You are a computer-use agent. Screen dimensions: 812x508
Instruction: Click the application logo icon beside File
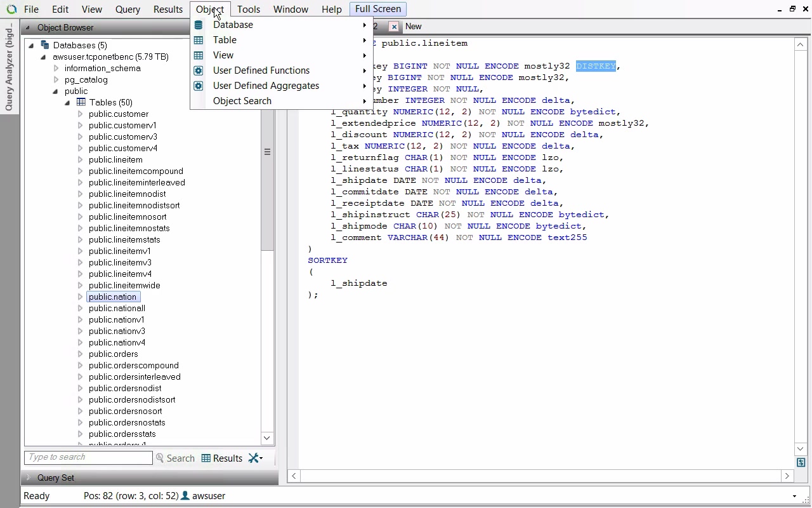click(11, 10)
